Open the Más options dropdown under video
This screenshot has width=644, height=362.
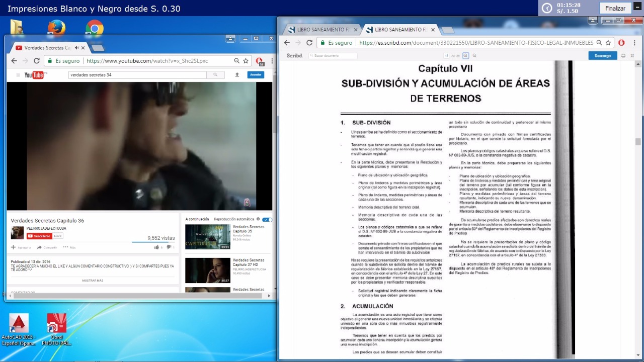[x=69, y=247]
